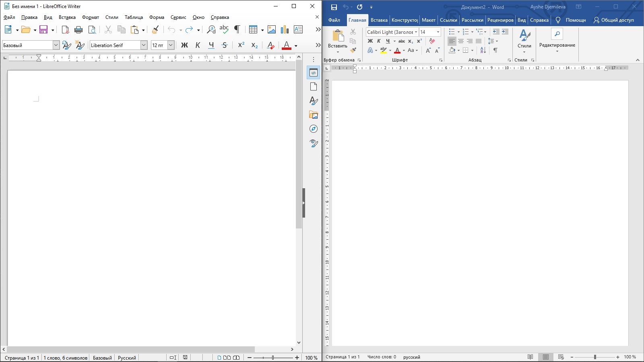Toggle formatting marks in LibreOffice toolbar
Viewport: 644px width, 362px height.
coord(237,30)
